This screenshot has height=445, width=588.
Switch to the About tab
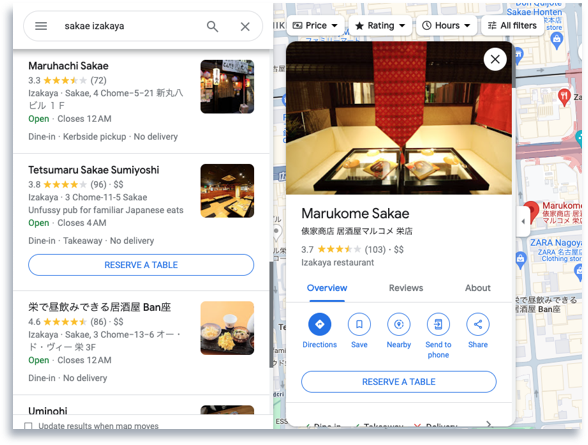pos(478,288)
